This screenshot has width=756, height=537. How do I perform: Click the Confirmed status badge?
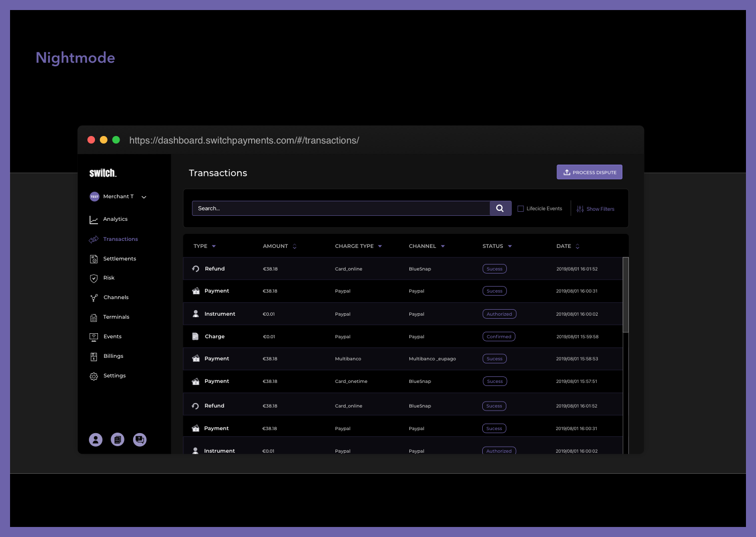click(499, 337)
